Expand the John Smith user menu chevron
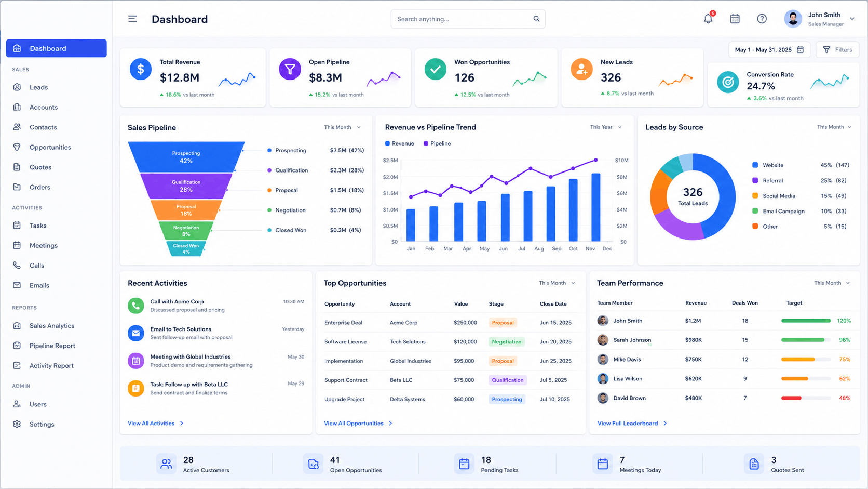 click(852, 19)
